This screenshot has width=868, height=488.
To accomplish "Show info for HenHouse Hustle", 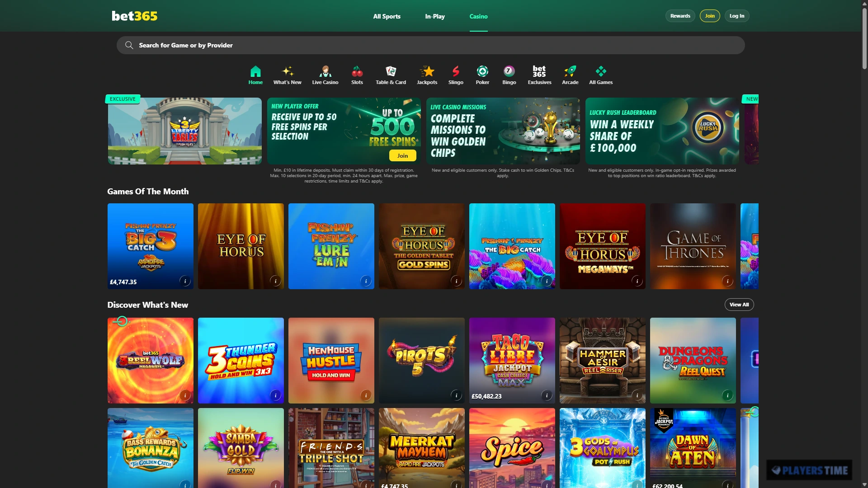I will 366,395.
